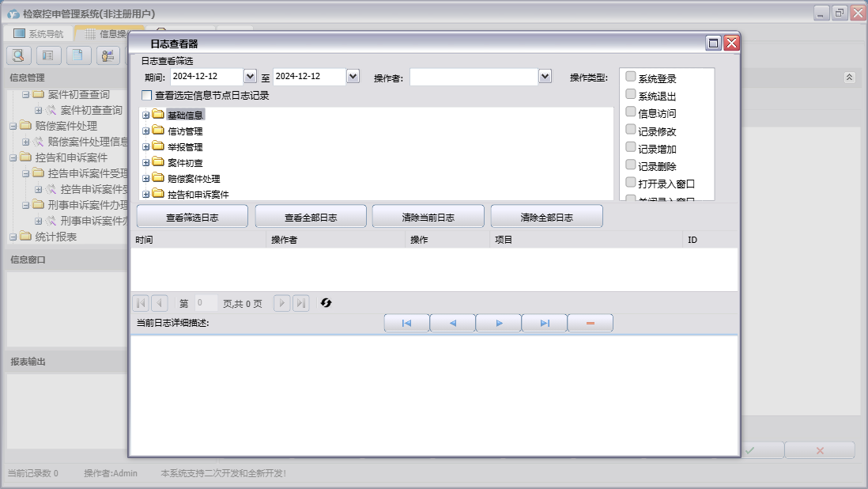Viewport: 868px width, 489px height.
Task: Expand the 案件初查 tree node
Action: point(146,163)
